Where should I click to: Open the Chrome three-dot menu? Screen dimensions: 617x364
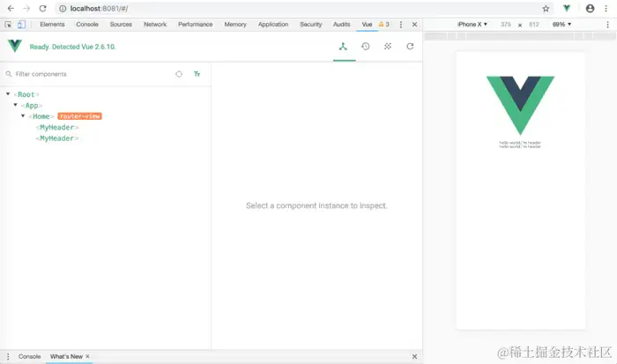606,8
